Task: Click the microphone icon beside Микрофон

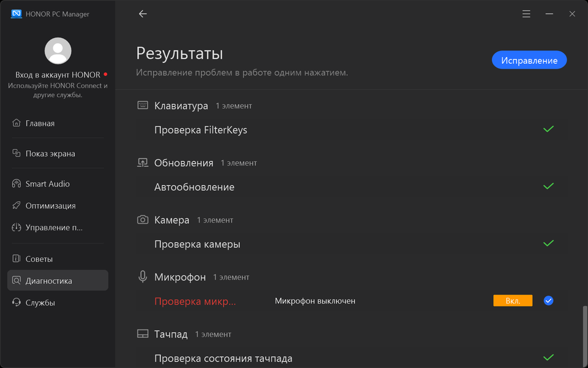Action: [x=143, y=277]
